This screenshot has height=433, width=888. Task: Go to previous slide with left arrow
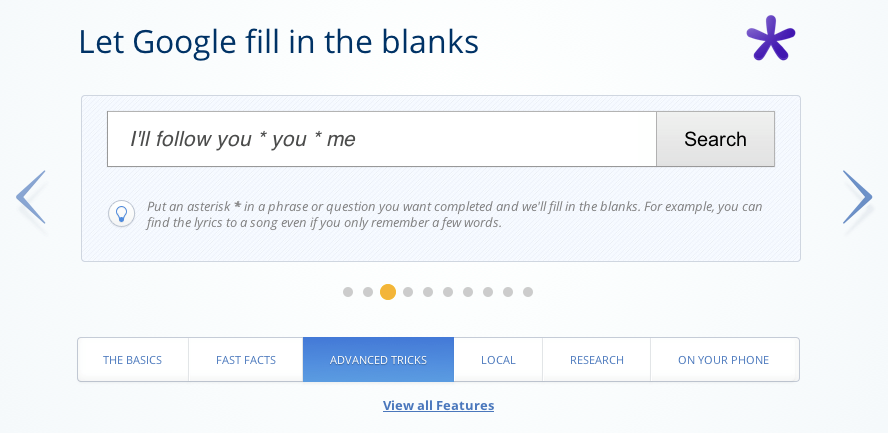pos(31,197)
